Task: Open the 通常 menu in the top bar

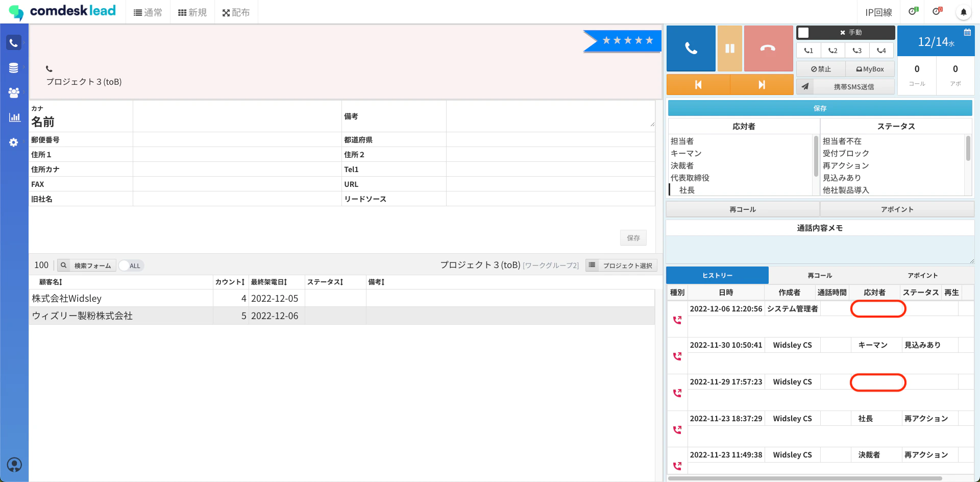Action: 148,12
